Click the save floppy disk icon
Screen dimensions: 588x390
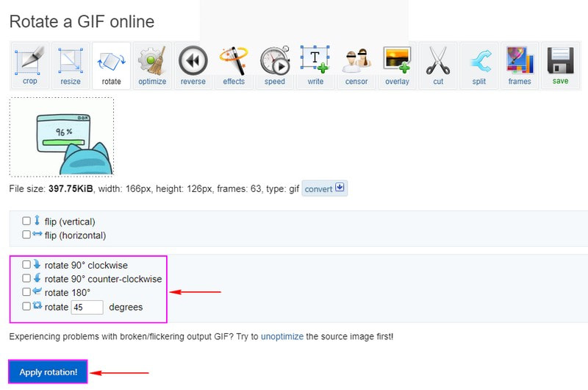click(x=560, y=65)
